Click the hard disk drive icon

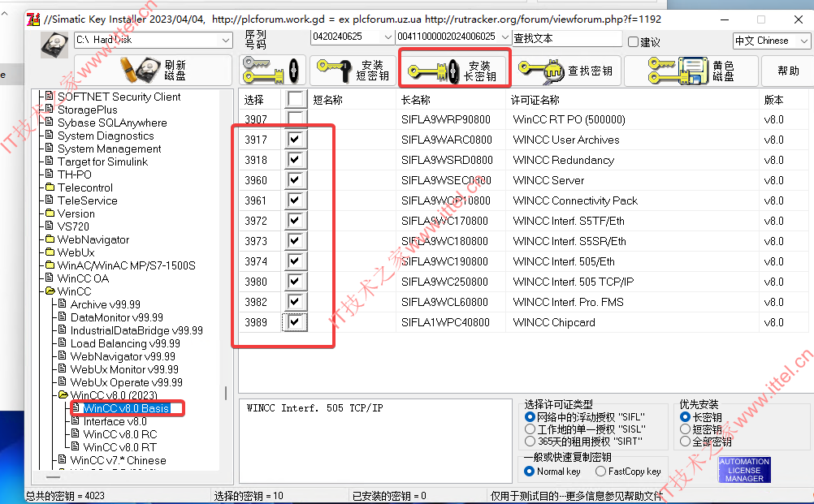[54, 44]
